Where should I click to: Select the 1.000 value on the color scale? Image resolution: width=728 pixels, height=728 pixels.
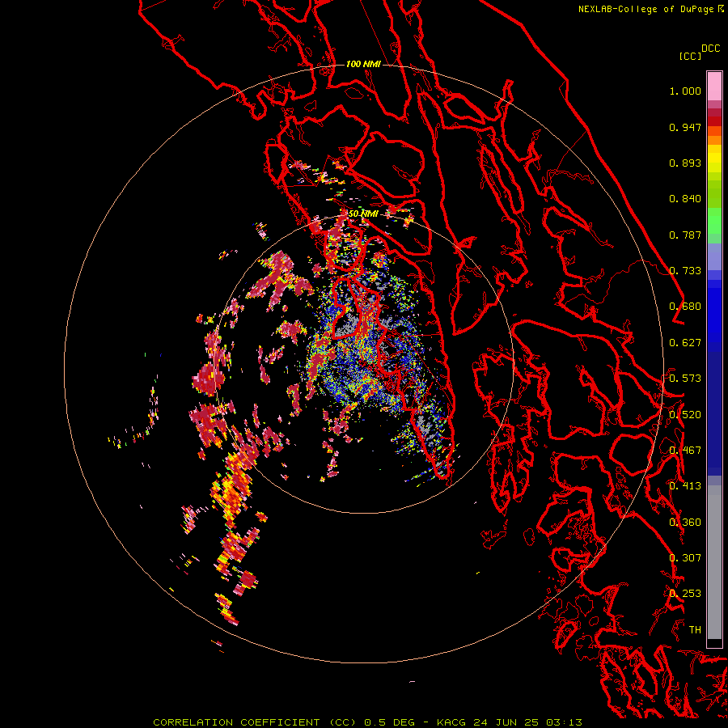(x=685, y=91)
